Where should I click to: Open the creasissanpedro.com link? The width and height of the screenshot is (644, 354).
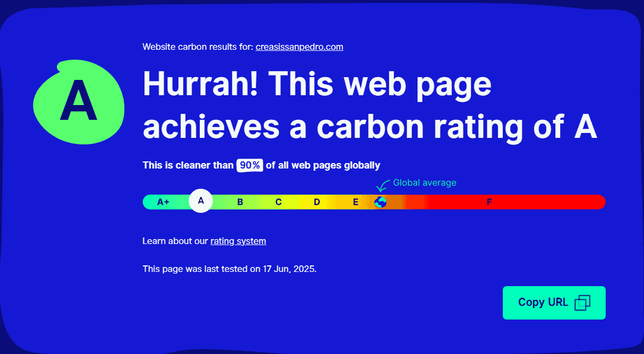point(299,47)
